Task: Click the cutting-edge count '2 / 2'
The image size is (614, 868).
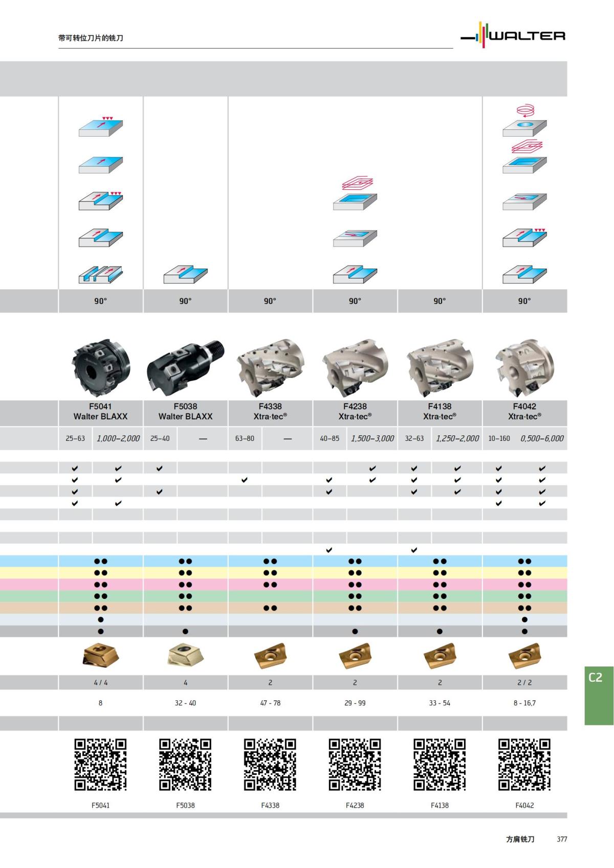Action: pos(524,682)
